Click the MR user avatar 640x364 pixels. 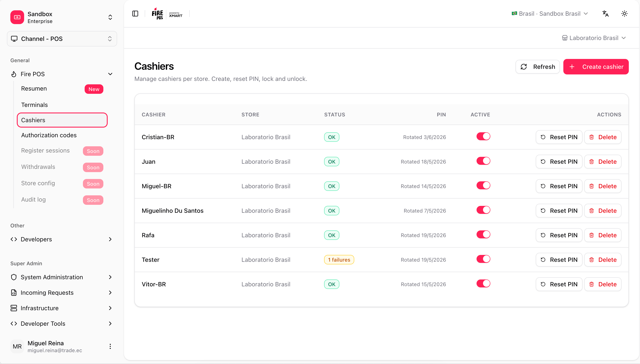click(17, 346)
